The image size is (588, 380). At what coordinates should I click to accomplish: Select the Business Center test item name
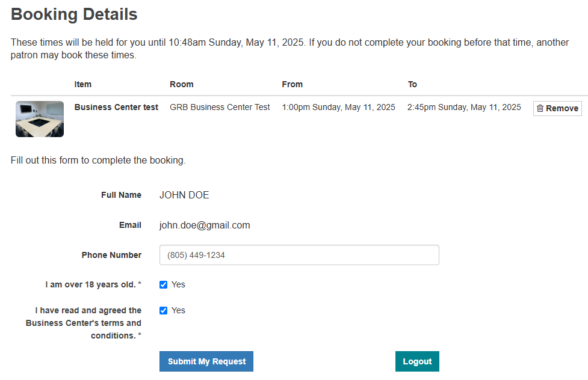coord(116,107)
